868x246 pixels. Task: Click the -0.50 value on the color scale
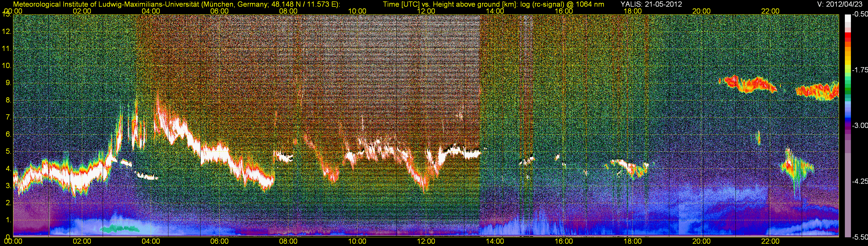[859, 14]
